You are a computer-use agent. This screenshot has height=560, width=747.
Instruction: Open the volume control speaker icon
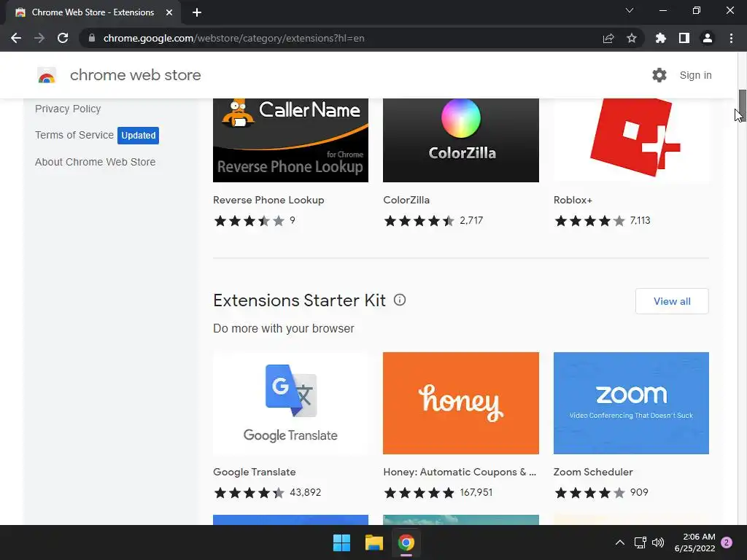point(658,542)
